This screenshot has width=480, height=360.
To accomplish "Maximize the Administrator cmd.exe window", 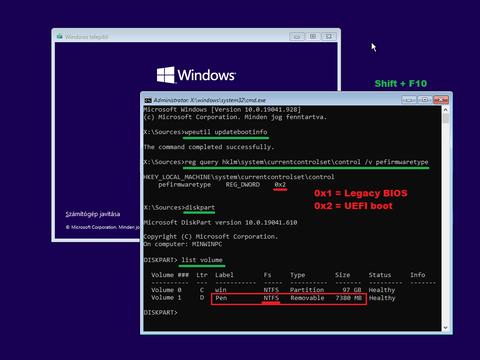I will [425, 100].
